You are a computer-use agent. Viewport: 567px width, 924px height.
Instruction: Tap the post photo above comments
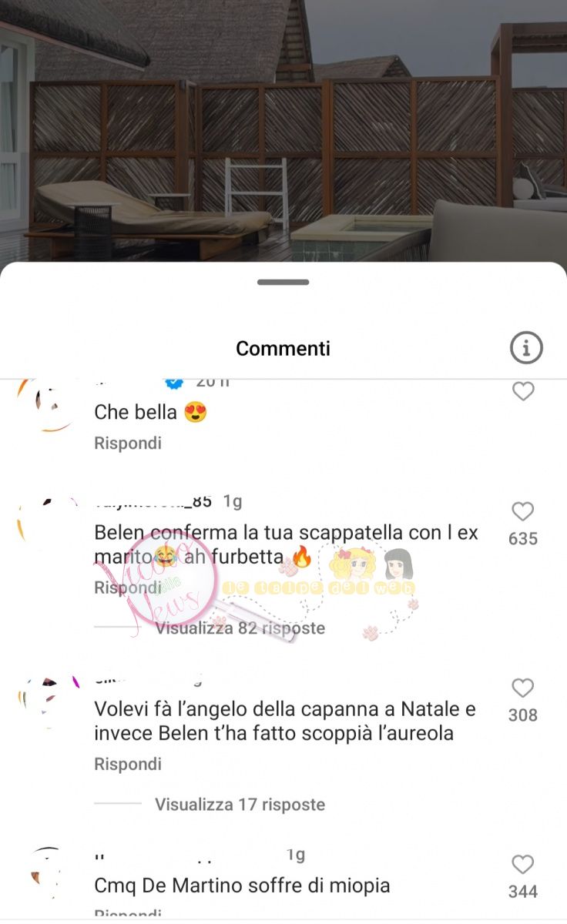(283, 131)
